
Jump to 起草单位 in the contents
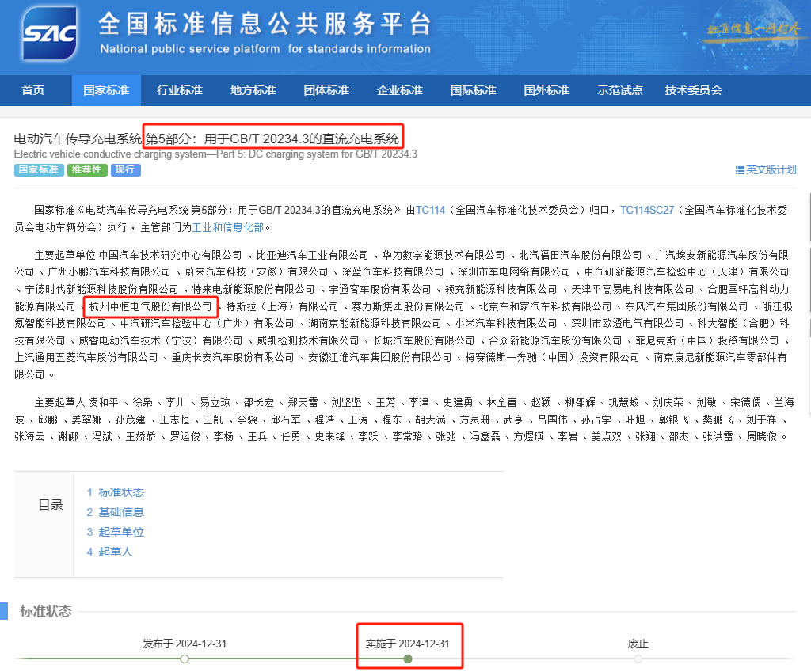click(121, 532)
